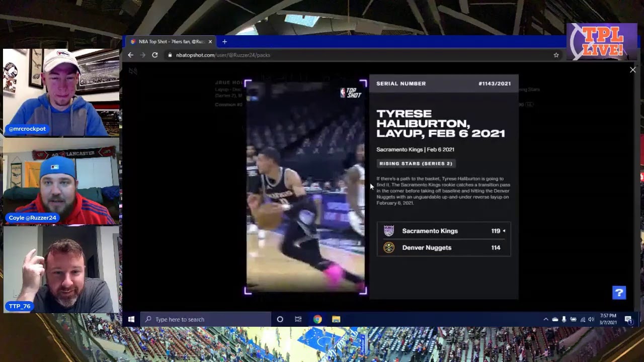
Task: Click Sacramento Kings | Feb 6 2021 text
Action: (x=415, y=149)
